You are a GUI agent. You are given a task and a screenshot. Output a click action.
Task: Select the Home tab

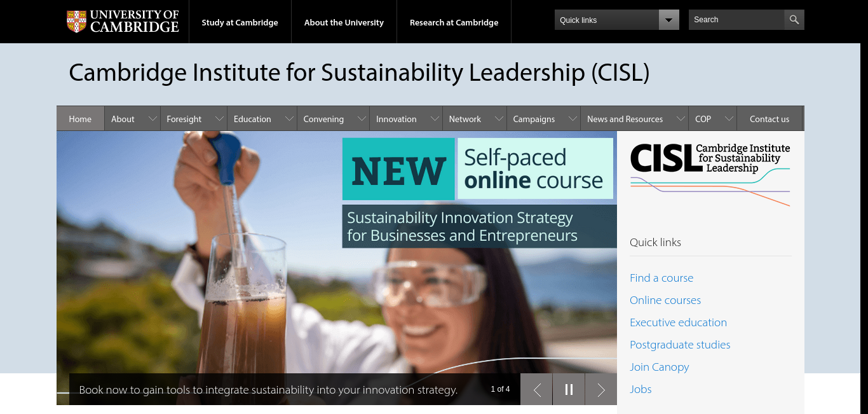[80, 119]
